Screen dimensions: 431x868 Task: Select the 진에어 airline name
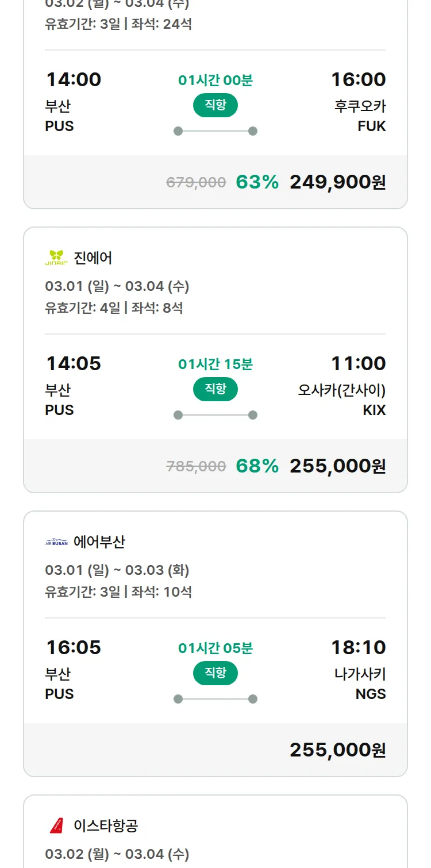click(x=93, y=258)
